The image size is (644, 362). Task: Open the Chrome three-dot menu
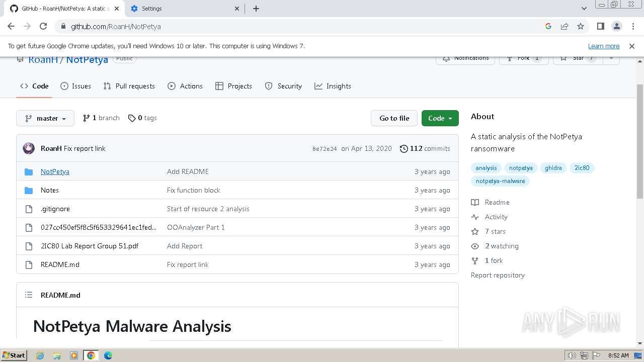point(632,26)
